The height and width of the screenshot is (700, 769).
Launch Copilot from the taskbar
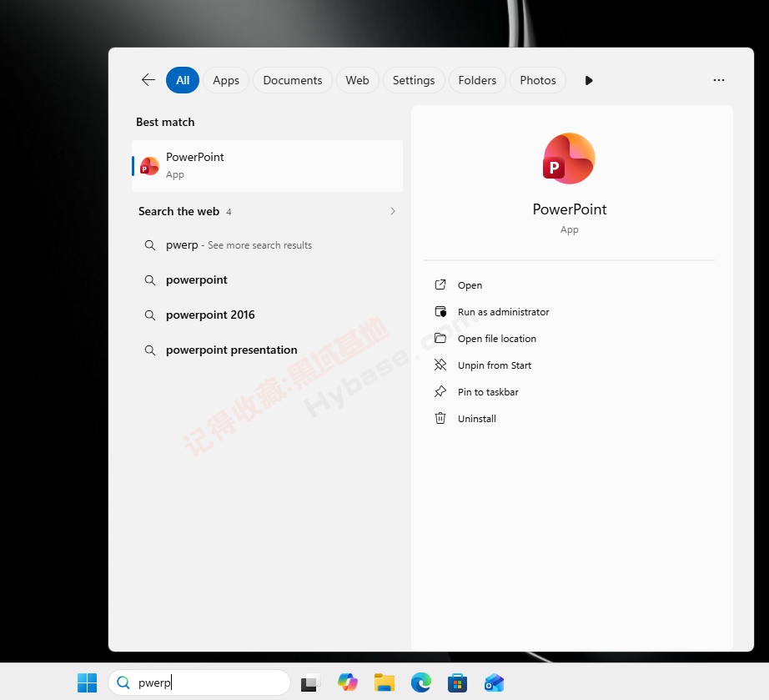coord(348,682)
